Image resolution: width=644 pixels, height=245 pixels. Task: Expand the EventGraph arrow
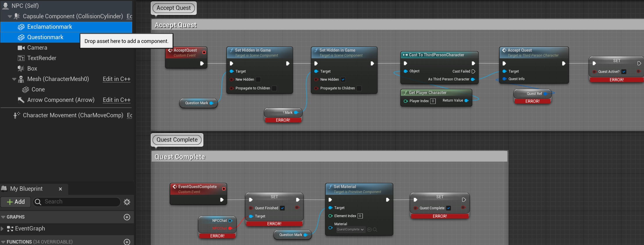(2, 229)
